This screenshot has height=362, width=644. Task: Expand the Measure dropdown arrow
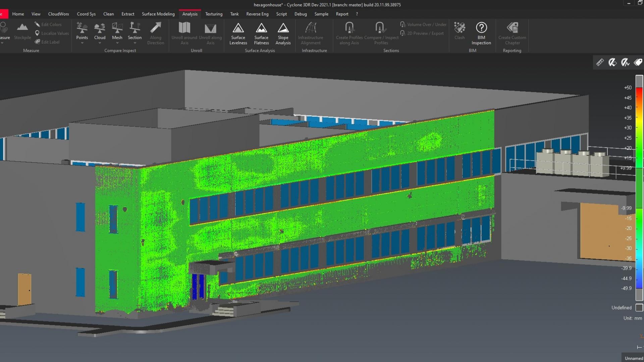tap(2, 43)
